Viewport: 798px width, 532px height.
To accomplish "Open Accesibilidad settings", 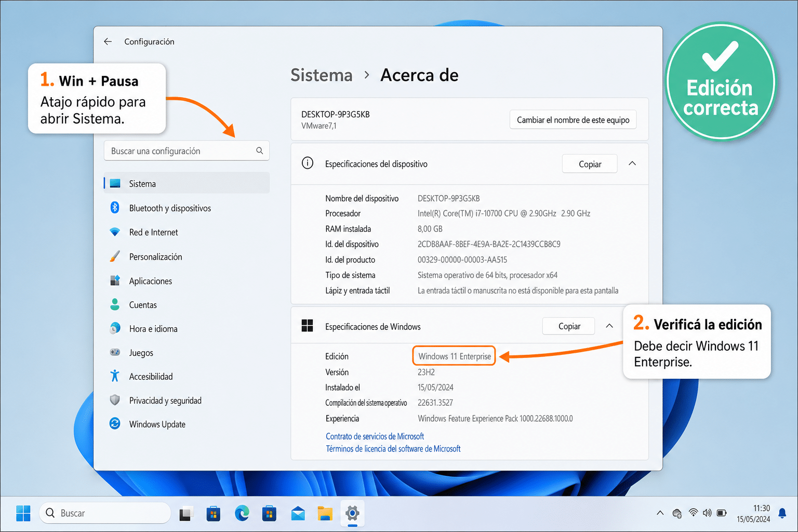I will pos(187,377).
